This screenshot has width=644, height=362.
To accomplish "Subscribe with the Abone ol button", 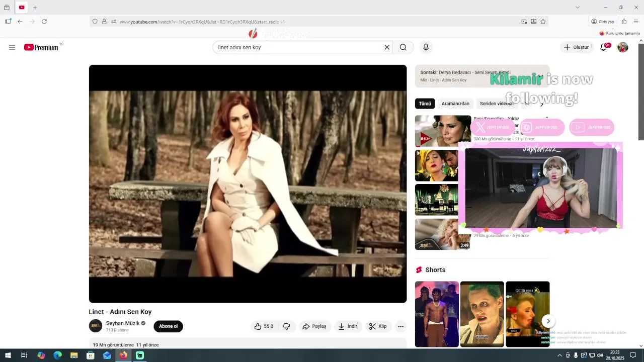I will point(168,326).
